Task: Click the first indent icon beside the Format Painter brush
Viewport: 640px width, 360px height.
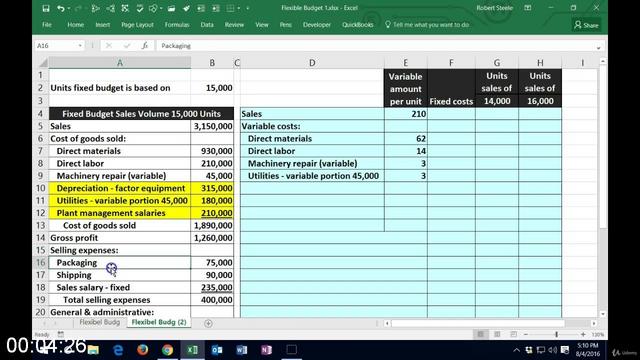Action: 201,8
